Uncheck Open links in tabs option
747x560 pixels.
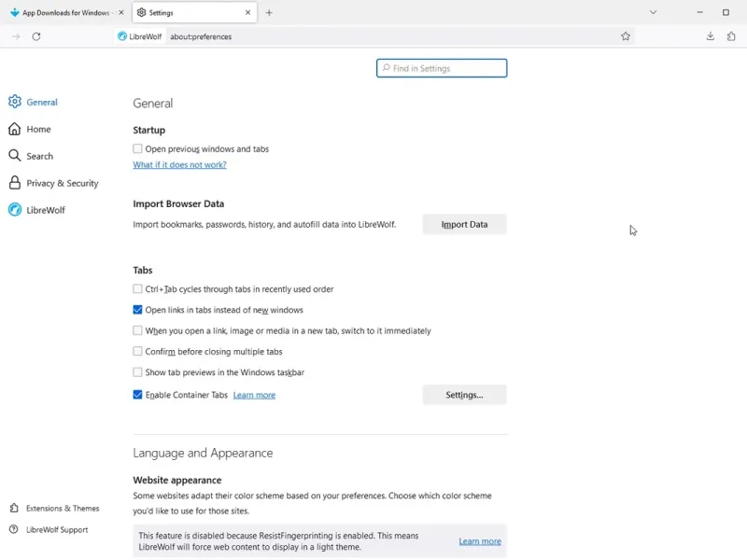click(138, 310)
